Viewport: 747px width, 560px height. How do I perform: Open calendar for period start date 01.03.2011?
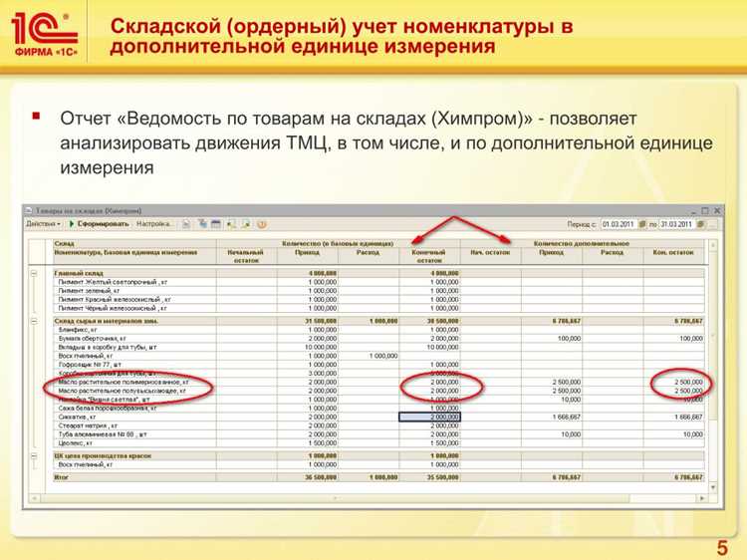[x=641, y=224]
